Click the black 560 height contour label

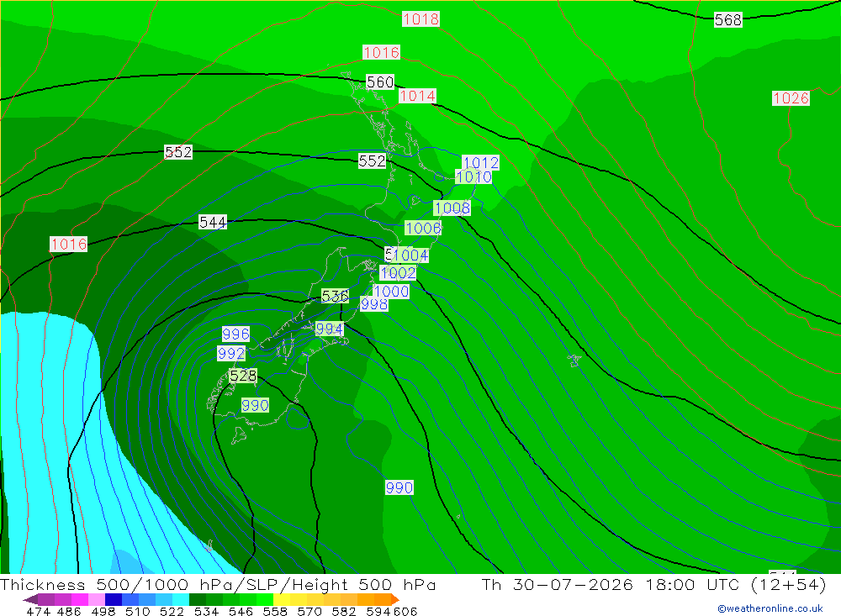point(380,82)
